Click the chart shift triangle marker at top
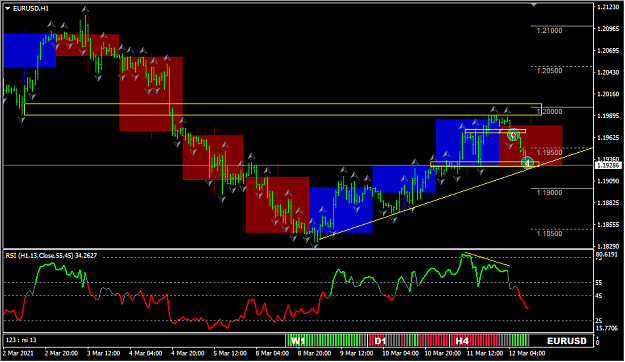Screen dimensions: 625x362 pyautogui.click(x=534, y=5)
